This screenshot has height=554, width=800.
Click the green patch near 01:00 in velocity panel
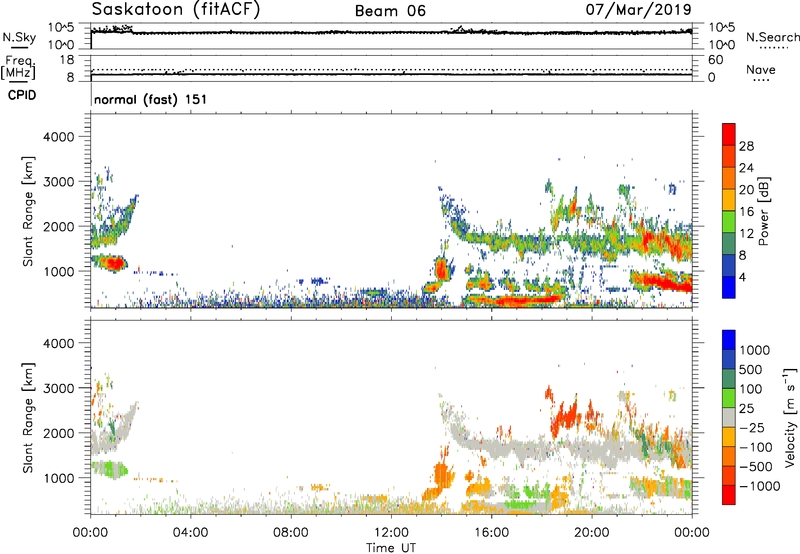110,468
